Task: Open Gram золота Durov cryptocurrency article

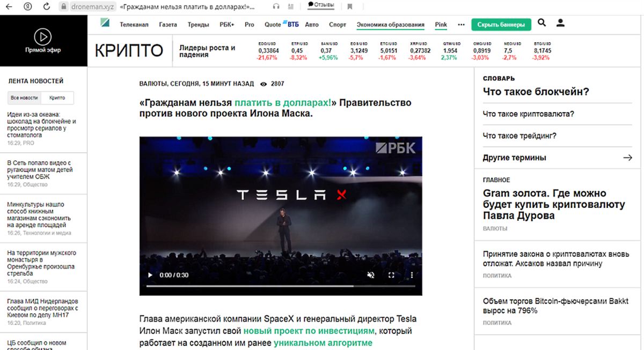Action: (x=553, y=205)
